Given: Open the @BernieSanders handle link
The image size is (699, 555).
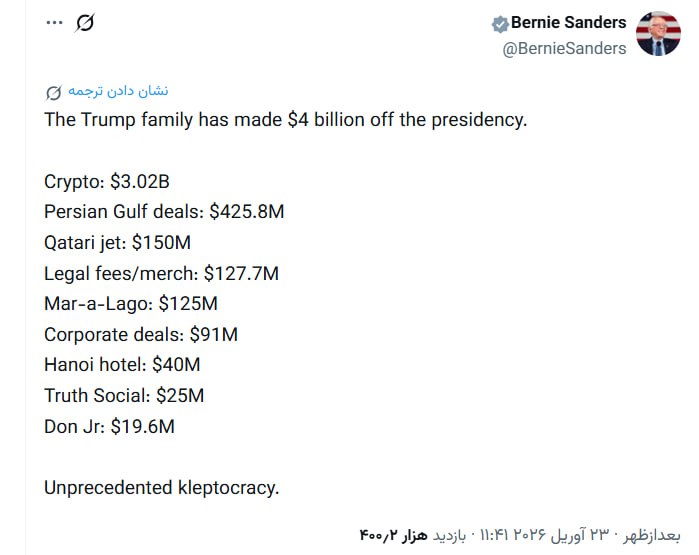Looking at the screenshot, I should click(x=565, y=48).
